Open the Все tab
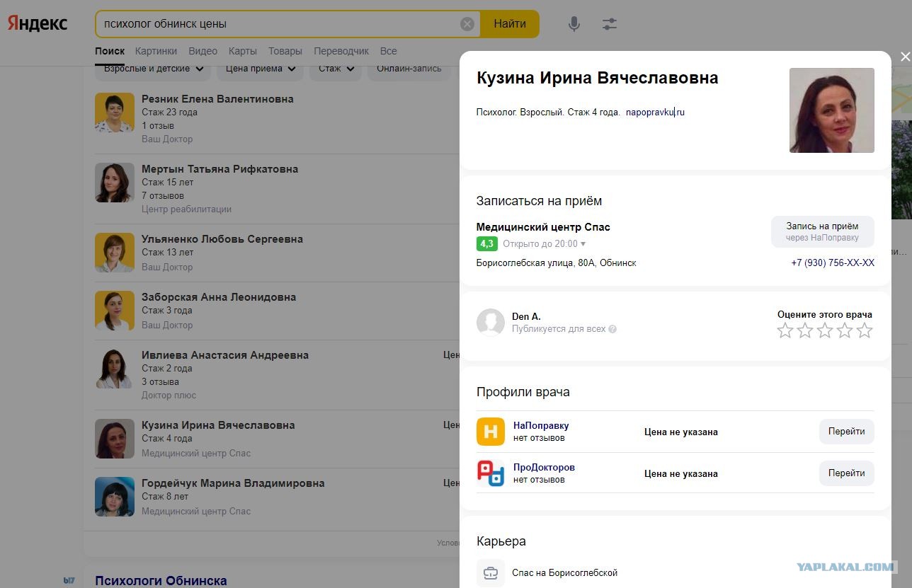 coord(388,51)
